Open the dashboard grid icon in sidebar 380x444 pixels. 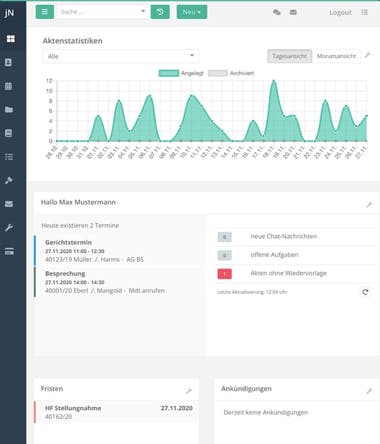(10, 39)
